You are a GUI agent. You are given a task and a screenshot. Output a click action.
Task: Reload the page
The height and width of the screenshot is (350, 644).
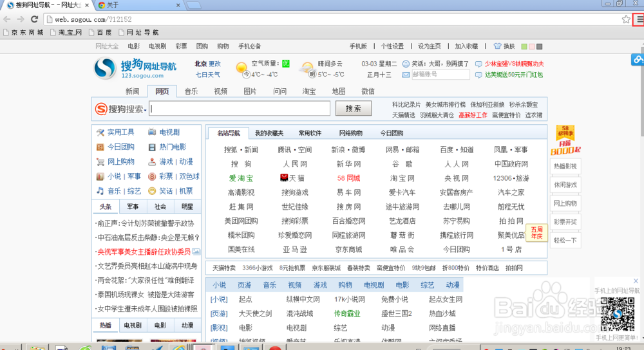click(35, 19)
